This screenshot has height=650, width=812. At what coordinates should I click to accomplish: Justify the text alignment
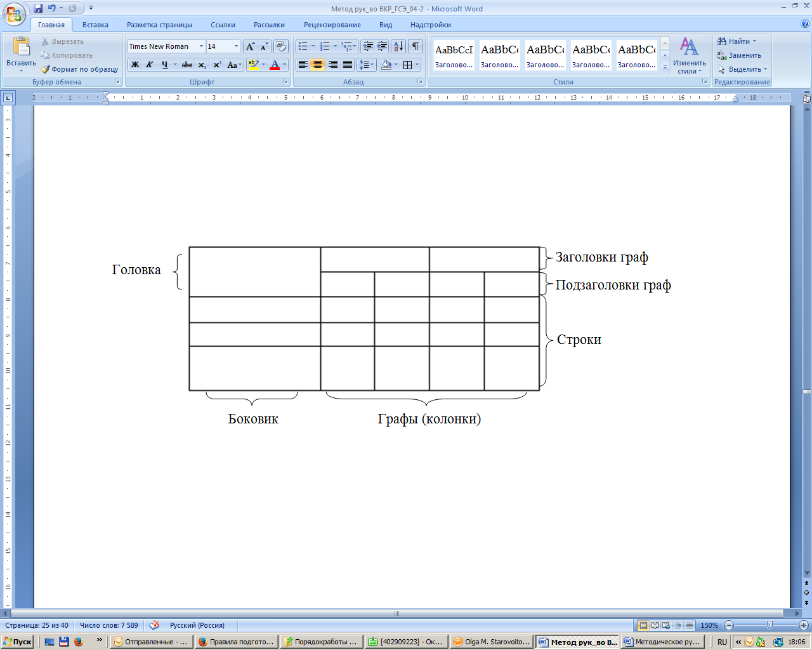point(347,65)
